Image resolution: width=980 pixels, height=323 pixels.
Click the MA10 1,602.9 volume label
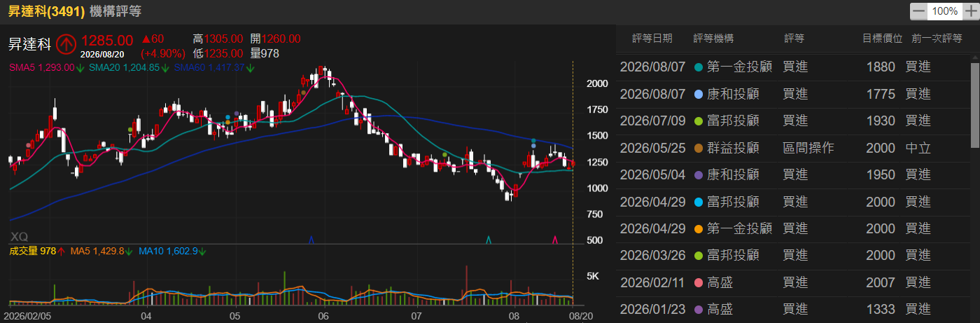169,250
